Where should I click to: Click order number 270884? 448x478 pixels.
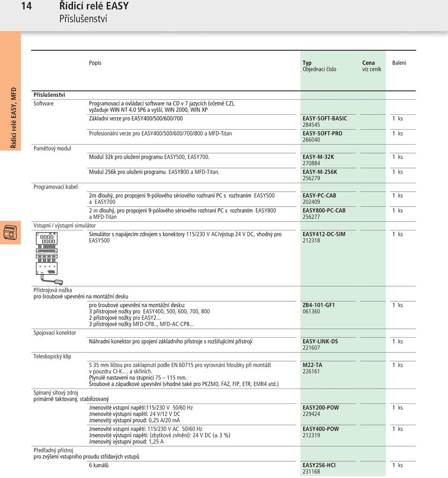[x=311, y=163]
